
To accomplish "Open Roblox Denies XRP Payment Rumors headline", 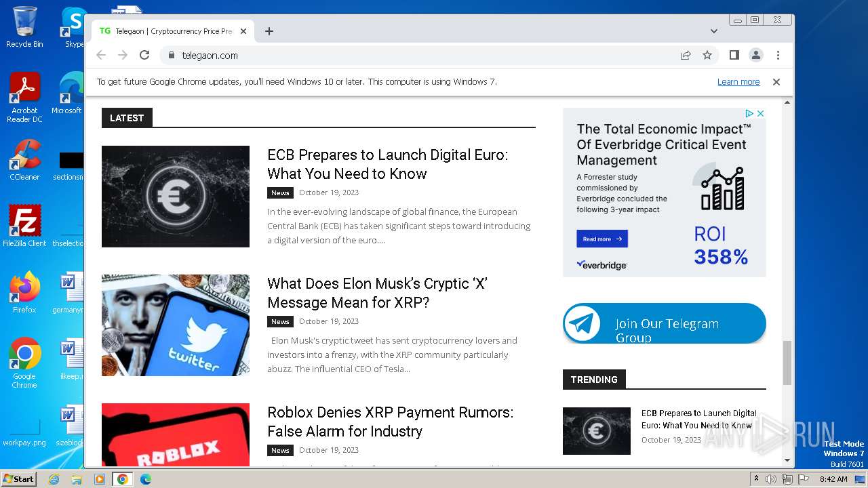I will point(391,422).
